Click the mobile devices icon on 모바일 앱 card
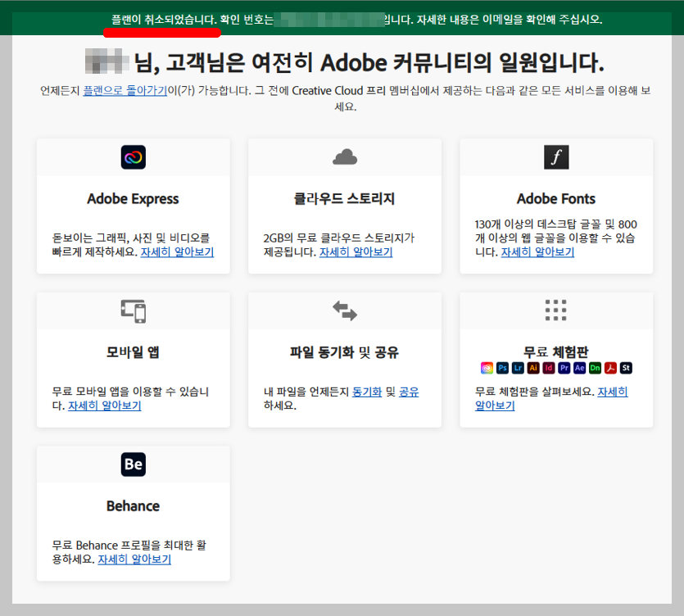 (133, 310)
